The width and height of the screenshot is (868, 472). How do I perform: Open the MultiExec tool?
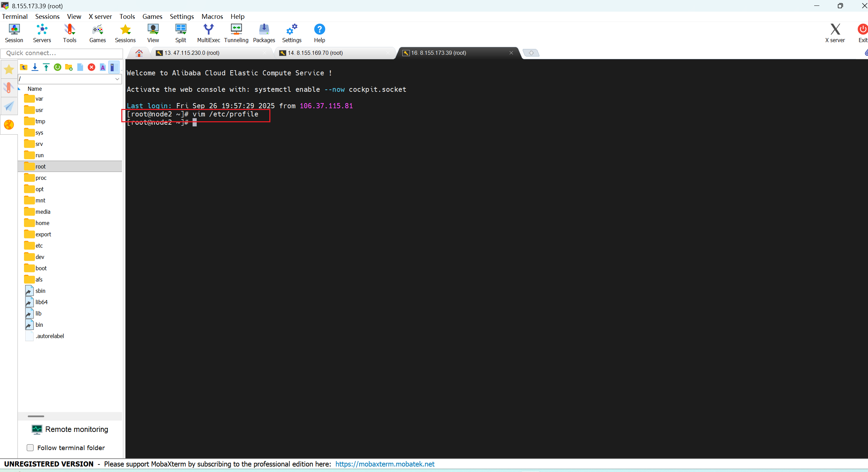208,33
